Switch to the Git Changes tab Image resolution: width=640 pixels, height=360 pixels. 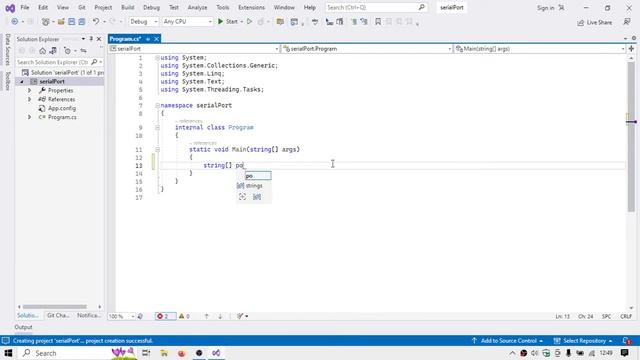[58, 316]
